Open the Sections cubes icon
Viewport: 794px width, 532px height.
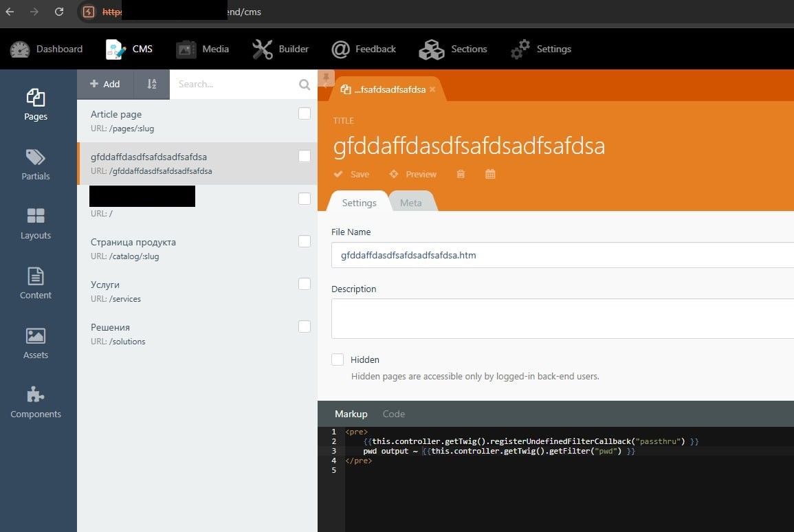432,49
